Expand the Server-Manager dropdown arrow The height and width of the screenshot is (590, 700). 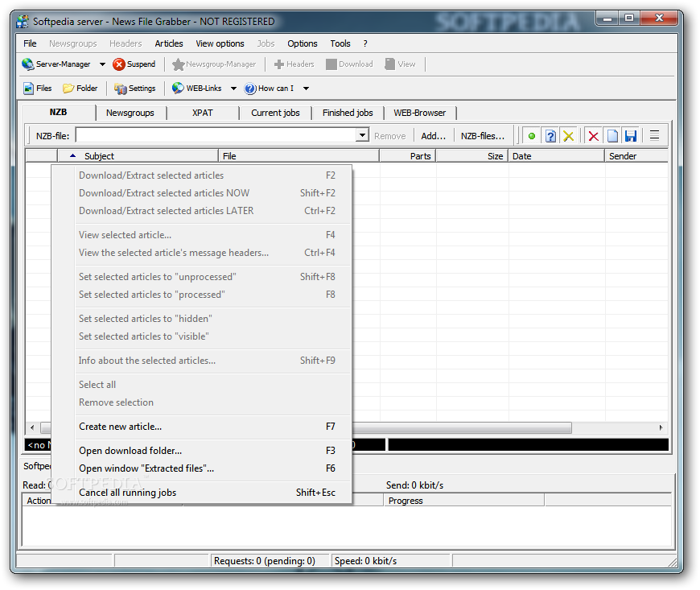(102, 64)
